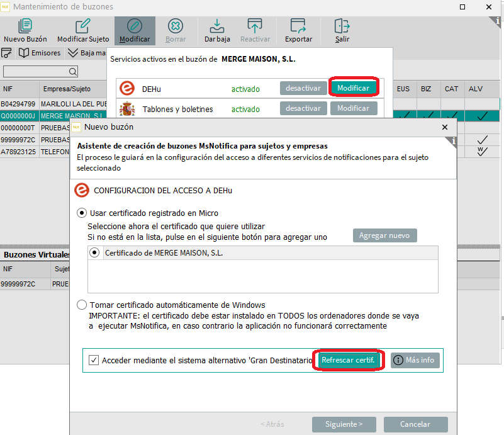Viewport: 504px width, 435px height.
Task: Switch to the Baja tab
Action: [x=87, y=53]
